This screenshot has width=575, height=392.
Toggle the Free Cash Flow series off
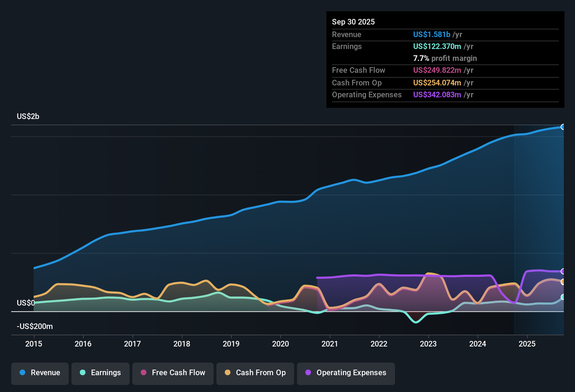tap(173, 373)
